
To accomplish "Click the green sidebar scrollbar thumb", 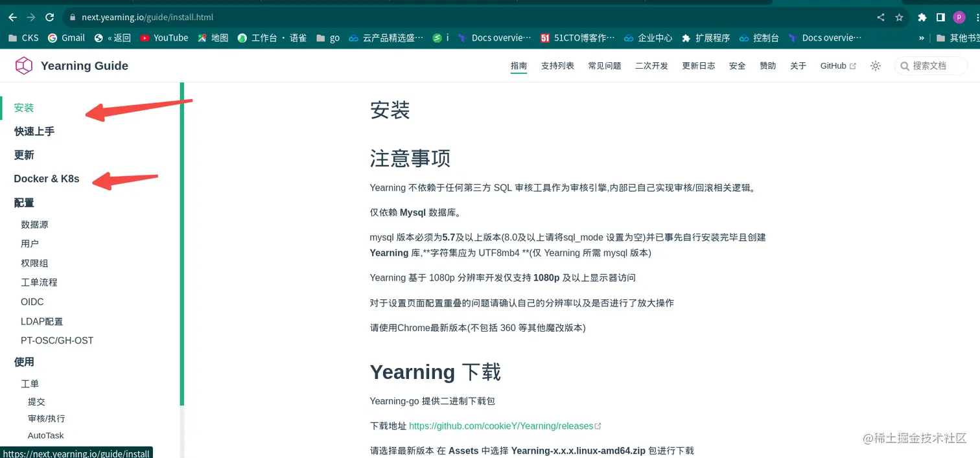I will click(182, 244).
